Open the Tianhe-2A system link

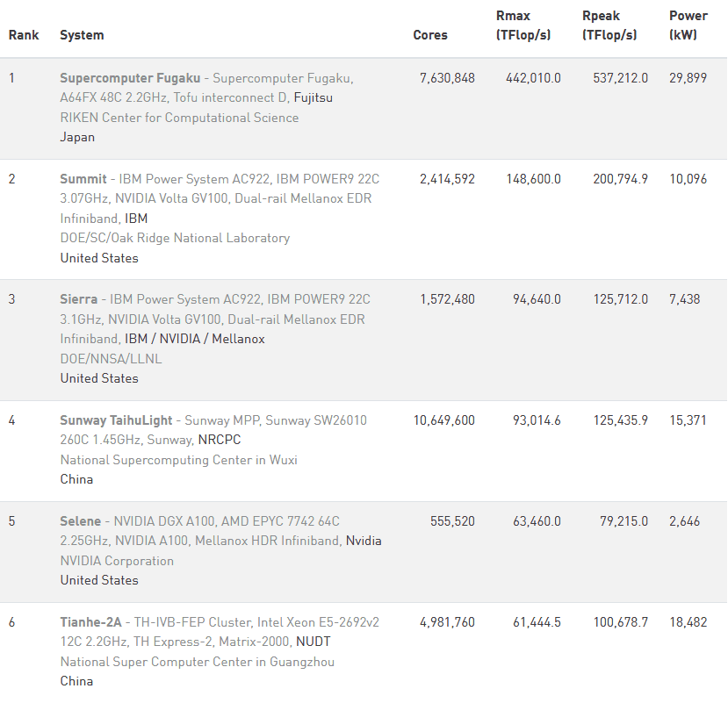(x=90, y=621)
